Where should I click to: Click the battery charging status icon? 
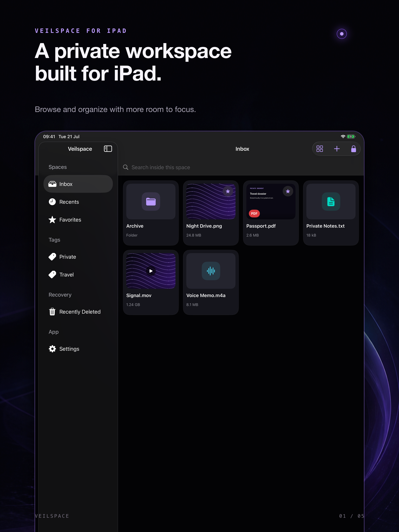[351, 137]
